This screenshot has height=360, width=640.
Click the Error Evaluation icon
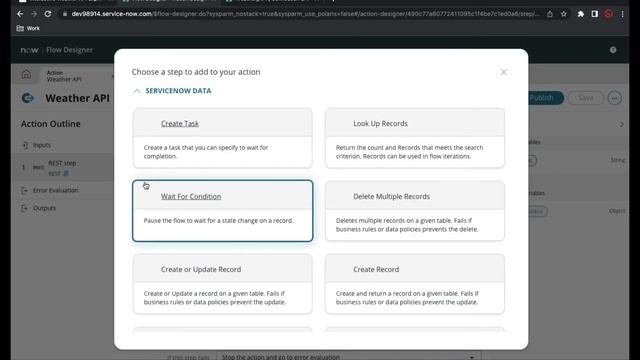click(24, 190)
